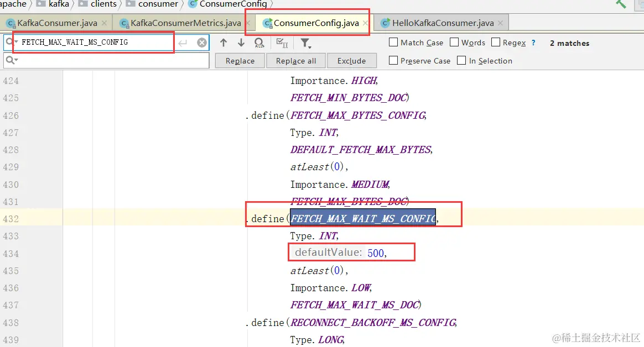Switch to the HelloKafkaConsumer.java tab
The height and width of the screenshot is (347, 644).
point(443,23)
